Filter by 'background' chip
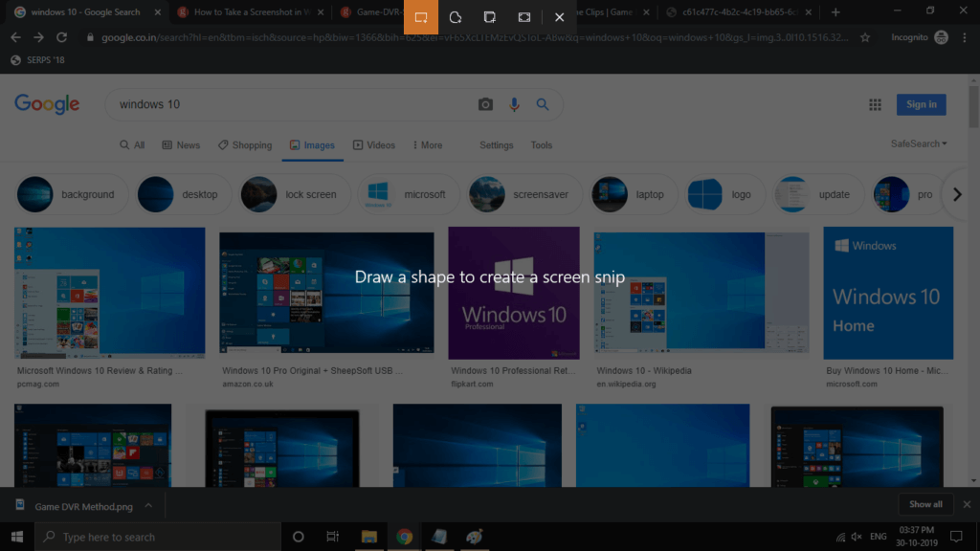 71,194
